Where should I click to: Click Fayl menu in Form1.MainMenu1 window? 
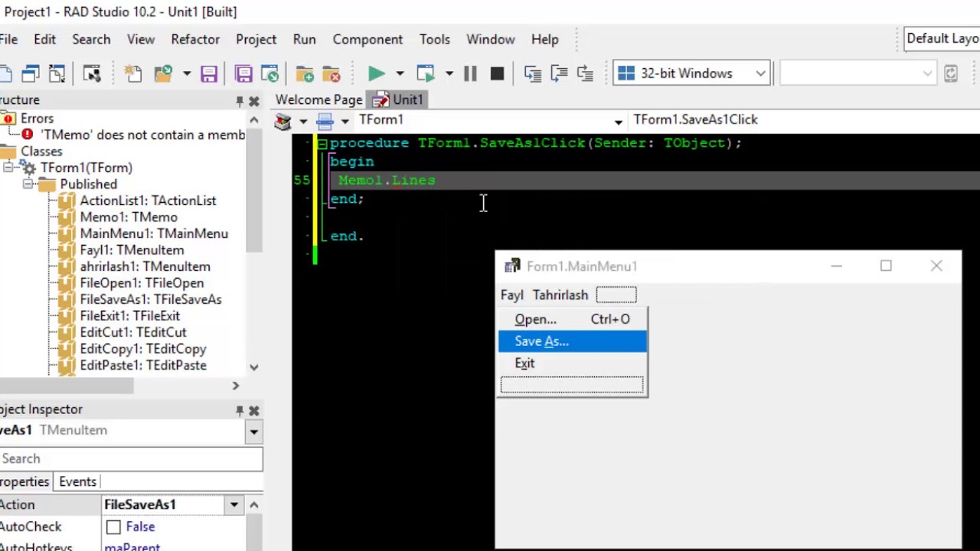click(511, 295)
